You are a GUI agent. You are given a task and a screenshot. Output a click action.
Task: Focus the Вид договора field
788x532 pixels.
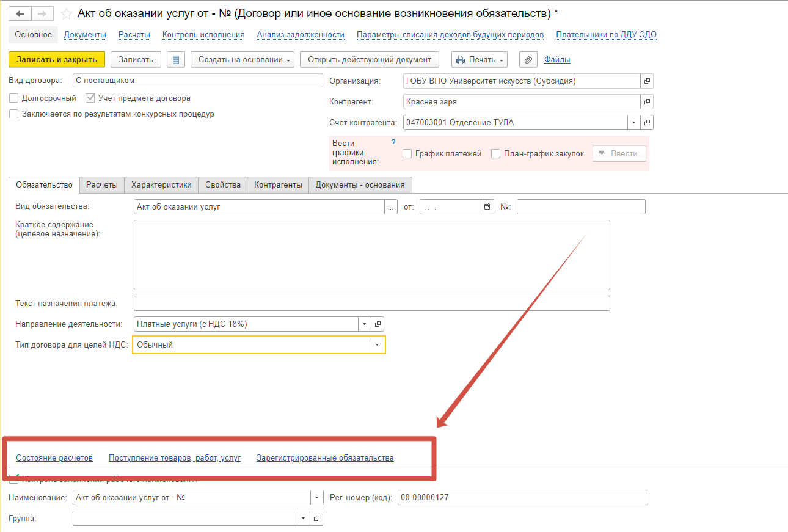click(x=197, y=81)
